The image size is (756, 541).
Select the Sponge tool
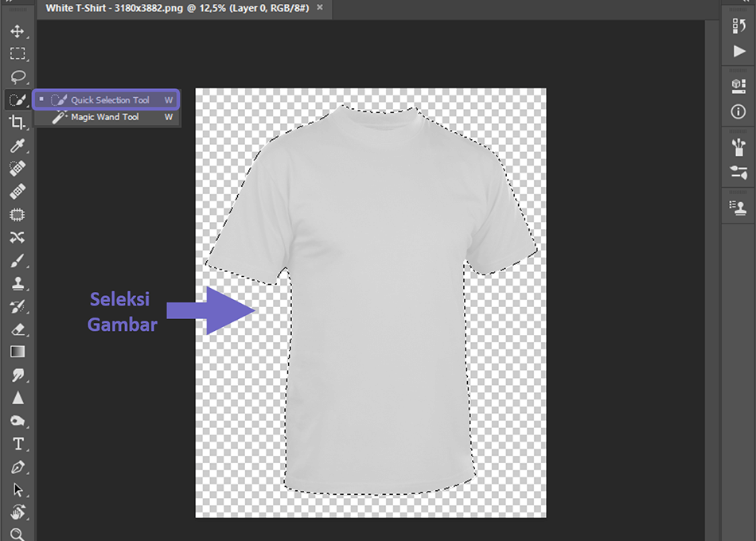[x=18, y=421]
